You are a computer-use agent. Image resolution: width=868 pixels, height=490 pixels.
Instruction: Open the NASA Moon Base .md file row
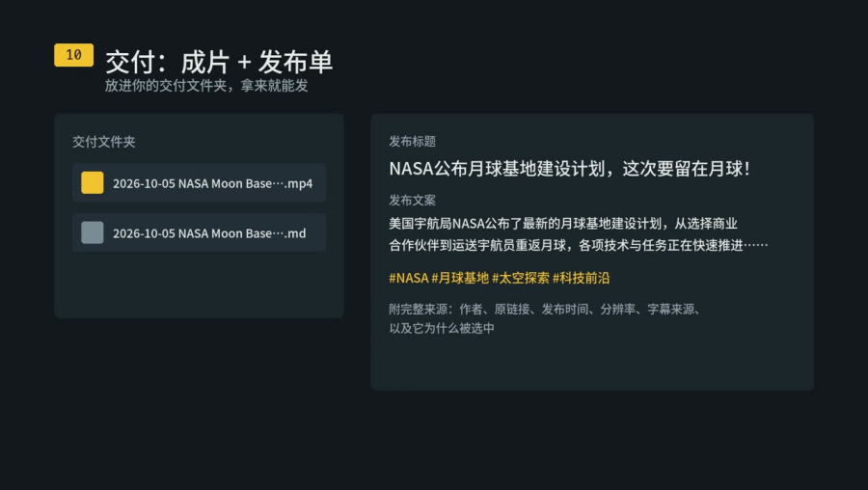pyautogui.click(x=199, y=232)
